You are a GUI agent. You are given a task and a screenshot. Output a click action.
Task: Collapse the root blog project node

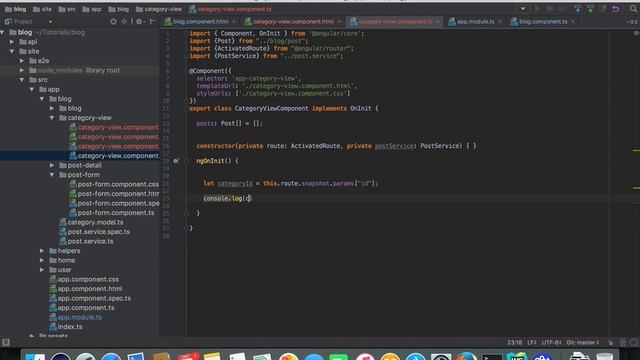tap(2, 32)
